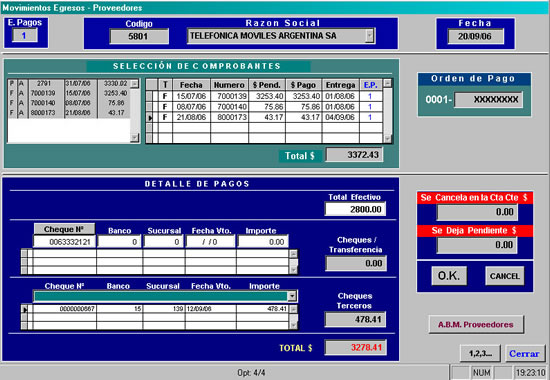550x380 pixels.
Task: Click the O.K. button
Action: point(449,276)
